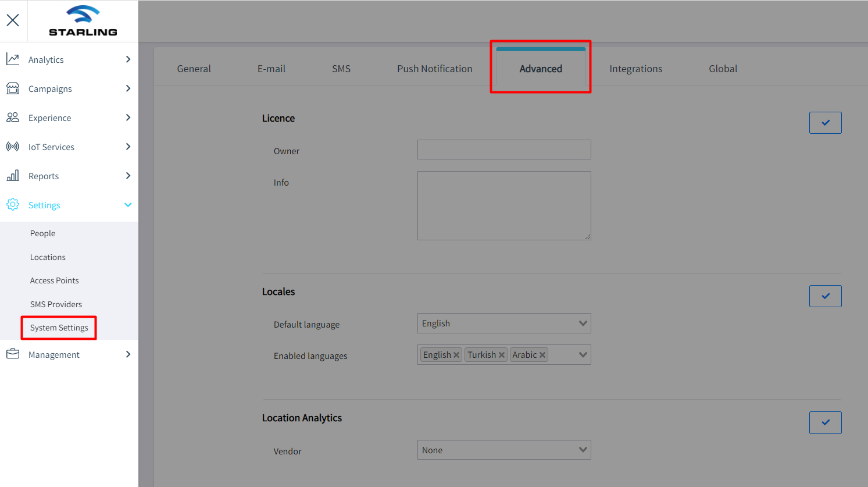The height and width of the screenshot is (487, 868).
Task: Click the Info text area resize handle
Action: coord(588,237)
